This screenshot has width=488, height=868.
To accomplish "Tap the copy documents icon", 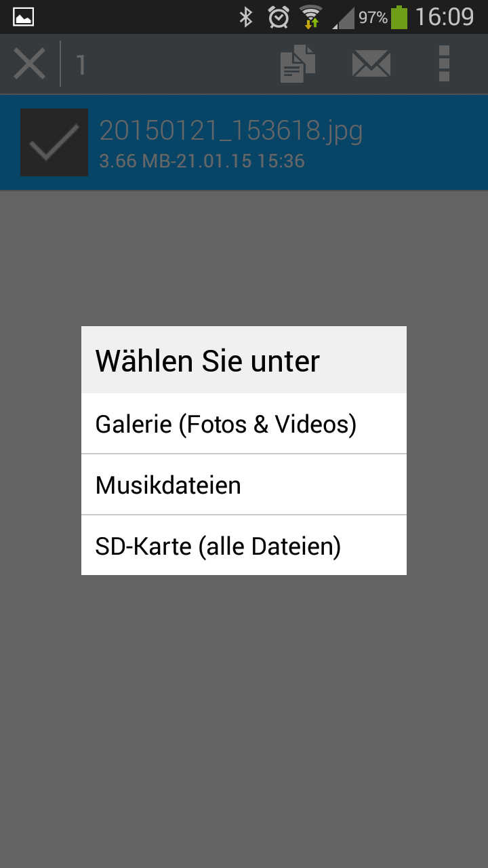I will (x=298, y=64).
